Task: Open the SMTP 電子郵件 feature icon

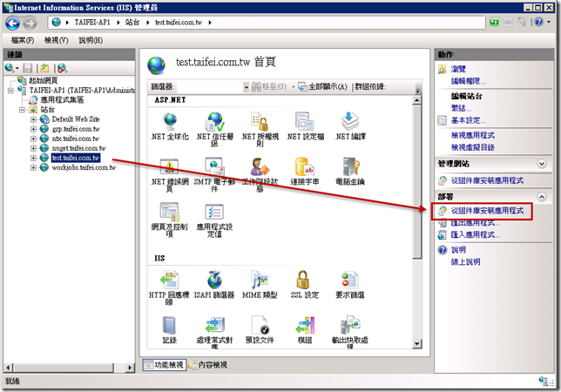Action: click(x=214, y=174)
